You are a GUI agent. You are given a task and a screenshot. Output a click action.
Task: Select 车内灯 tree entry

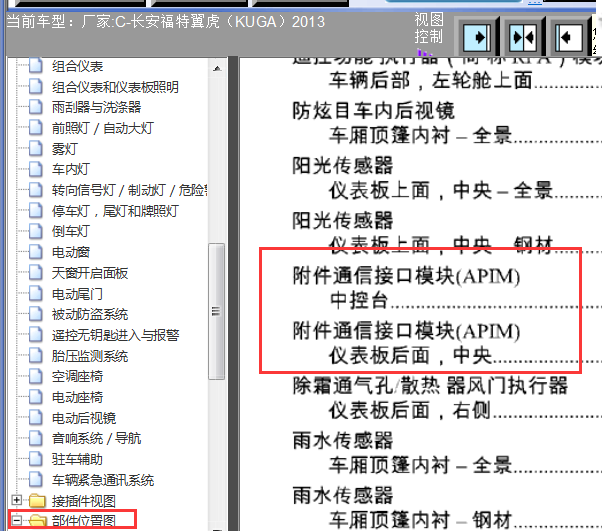[71, 169]
